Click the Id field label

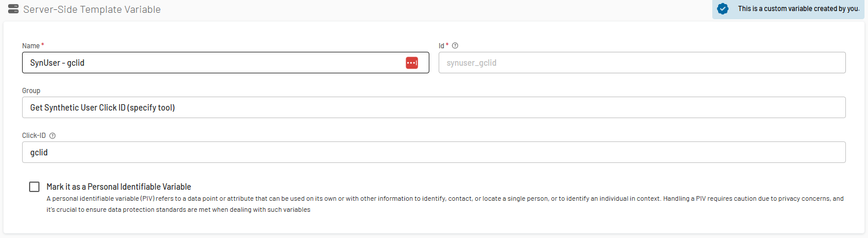442,45
